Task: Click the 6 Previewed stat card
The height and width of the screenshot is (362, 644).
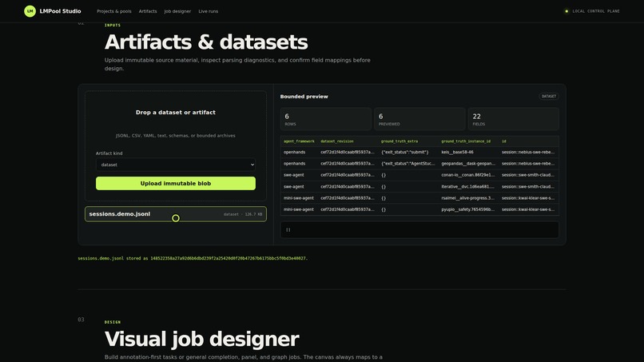Action: (419, 119)
